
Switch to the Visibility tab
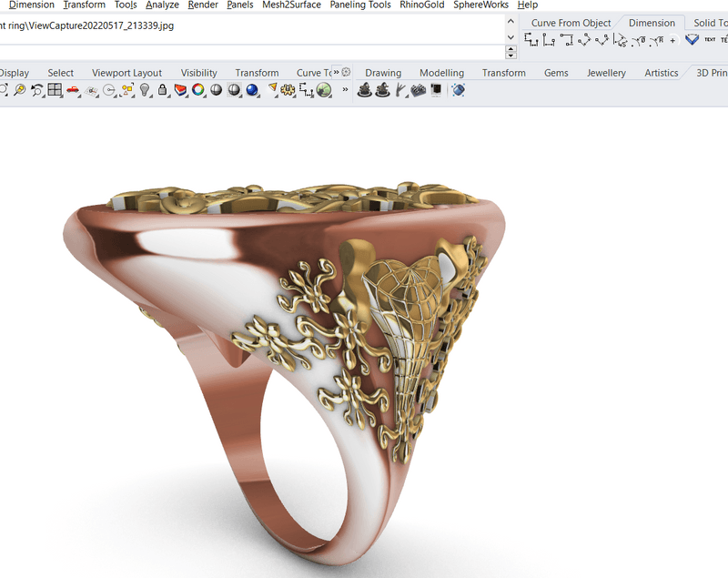point(198,73)
